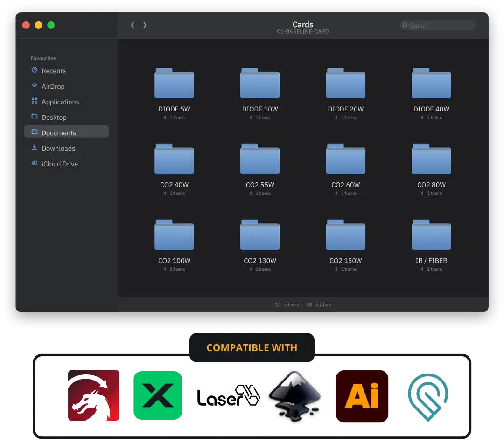Open Downloads in the sidebar
The width and height of the screenshot is (504, 443).
[67, 148]
